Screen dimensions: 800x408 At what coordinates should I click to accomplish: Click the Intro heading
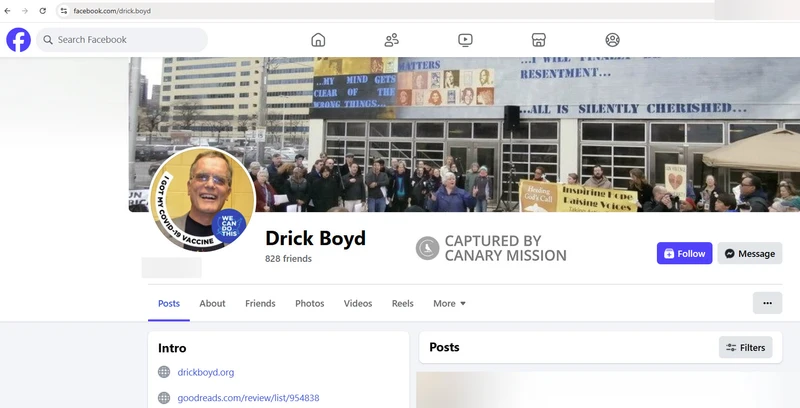click(172, 348)
